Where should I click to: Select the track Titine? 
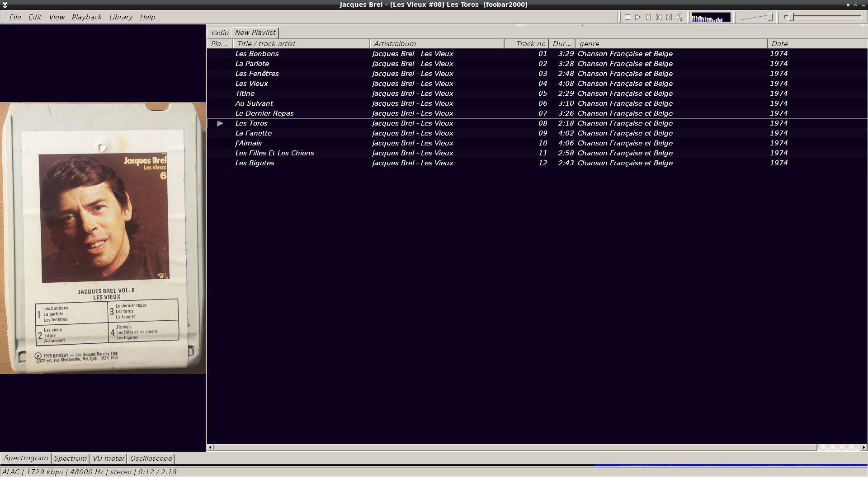[537, 94]
